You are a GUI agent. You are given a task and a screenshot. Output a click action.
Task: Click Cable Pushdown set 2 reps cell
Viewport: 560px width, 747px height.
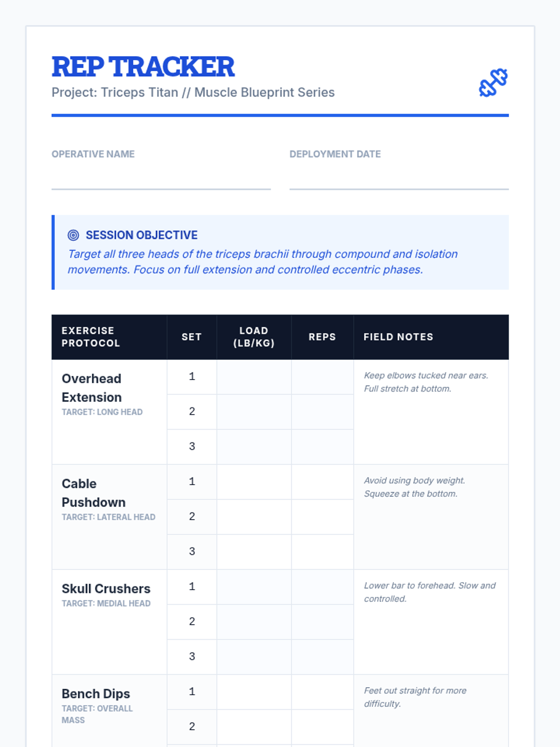[x=322, y=517]
